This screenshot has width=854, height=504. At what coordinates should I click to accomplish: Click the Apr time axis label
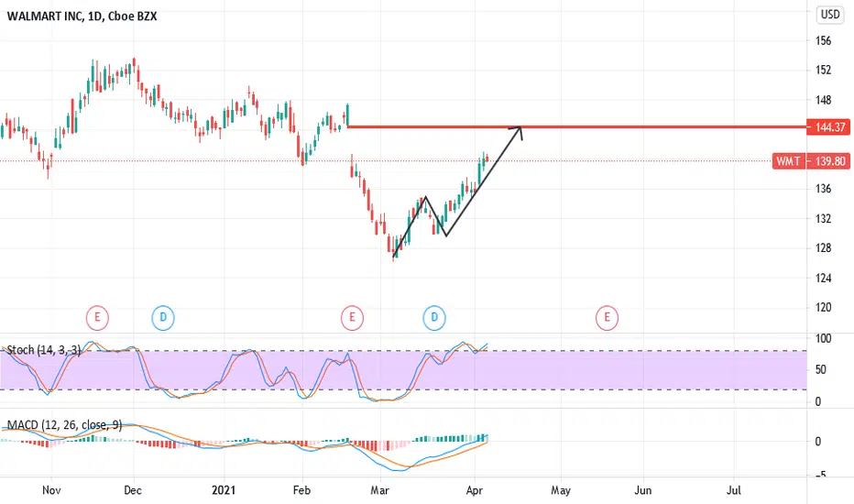(475, 490)
